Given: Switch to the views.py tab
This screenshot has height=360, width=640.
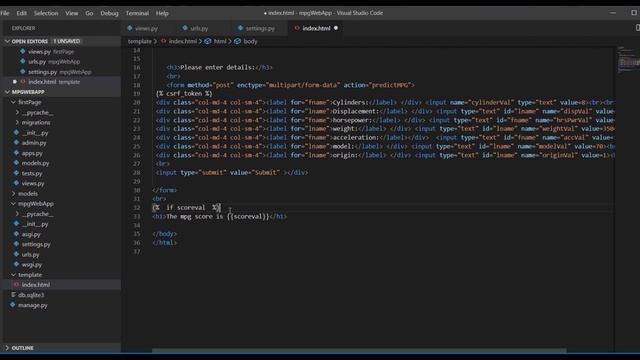Looking at the screenshot, I should tap(147, 28).
